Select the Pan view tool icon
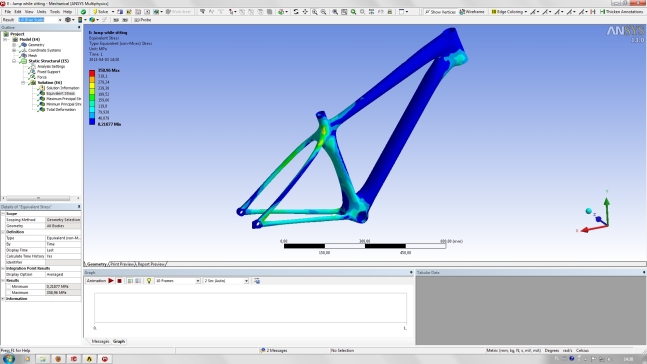 click(x=305, y=12)
